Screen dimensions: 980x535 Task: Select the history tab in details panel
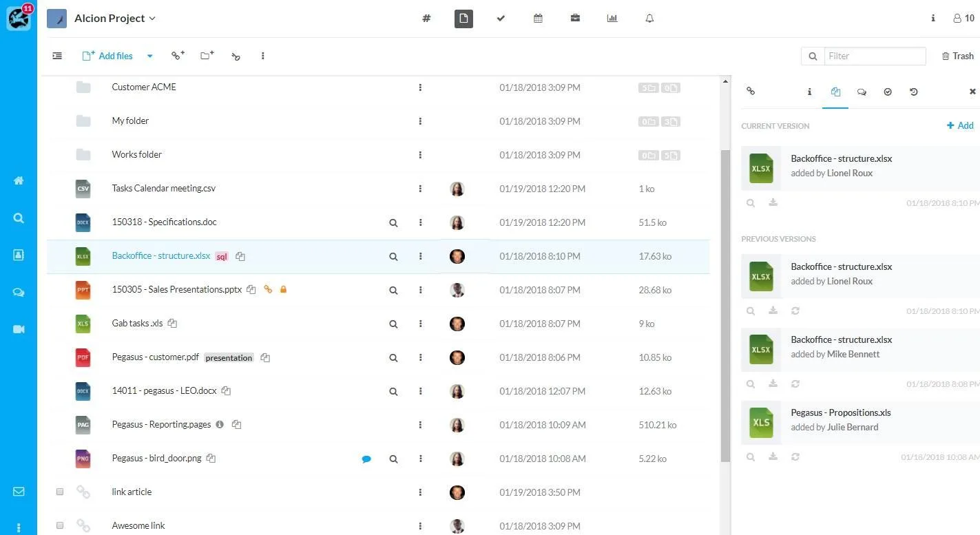click(914, 92)
